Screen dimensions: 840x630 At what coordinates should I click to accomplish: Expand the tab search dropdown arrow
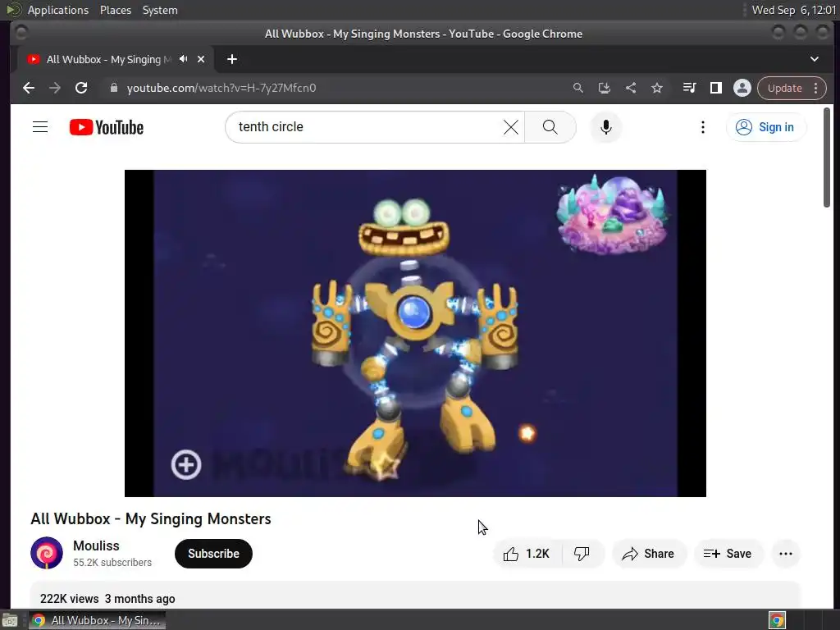pyautogui.click(x=815, y=59)
